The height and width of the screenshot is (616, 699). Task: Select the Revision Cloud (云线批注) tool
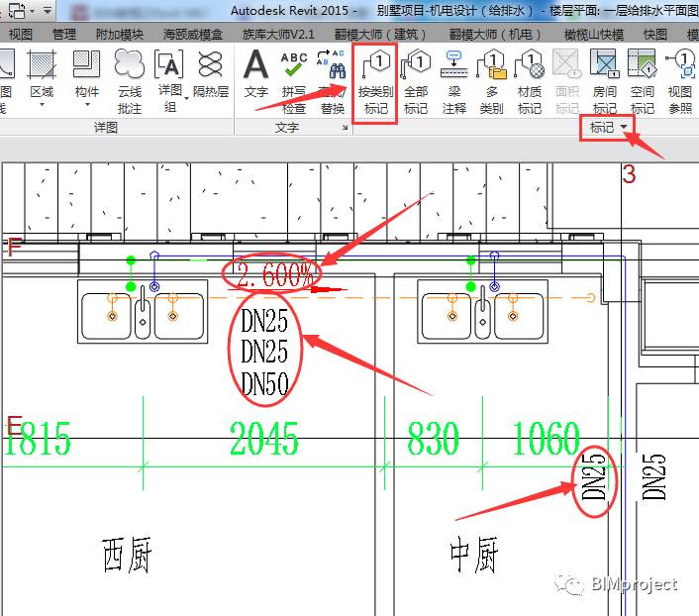coord(130,82)
